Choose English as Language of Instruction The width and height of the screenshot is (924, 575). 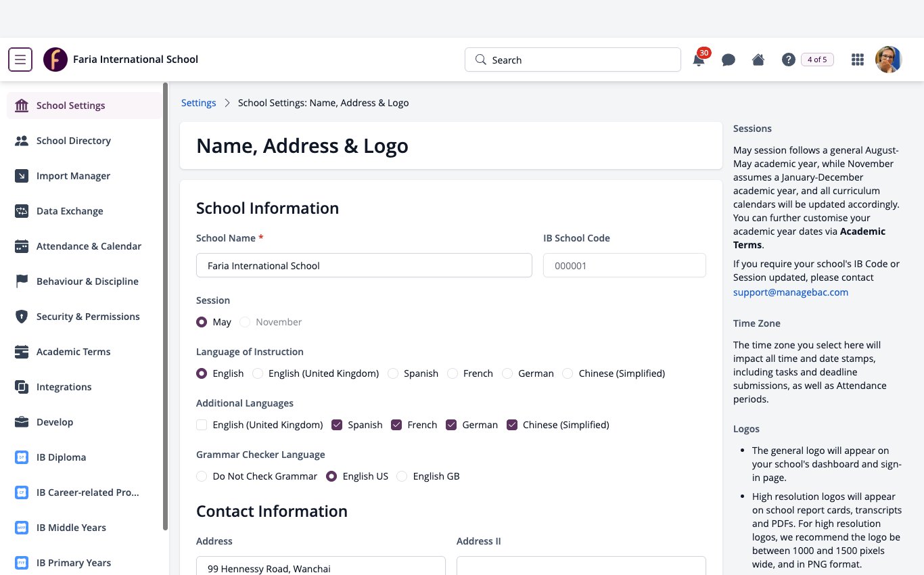tap(202, 373)
